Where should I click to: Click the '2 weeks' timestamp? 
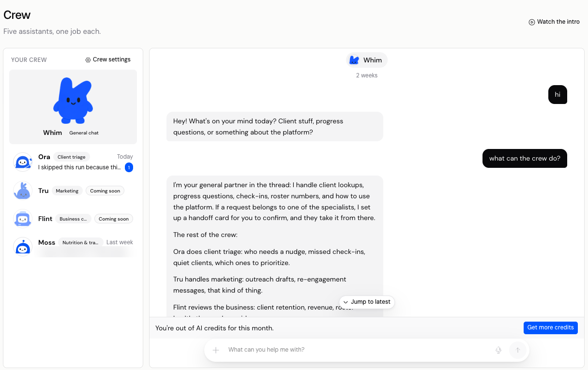pyautogui.click(x=367, y=75)
